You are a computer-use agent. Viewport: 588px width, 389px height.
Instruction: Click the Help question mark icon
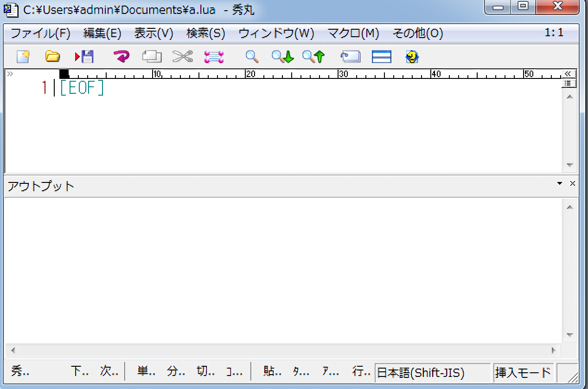412,57
